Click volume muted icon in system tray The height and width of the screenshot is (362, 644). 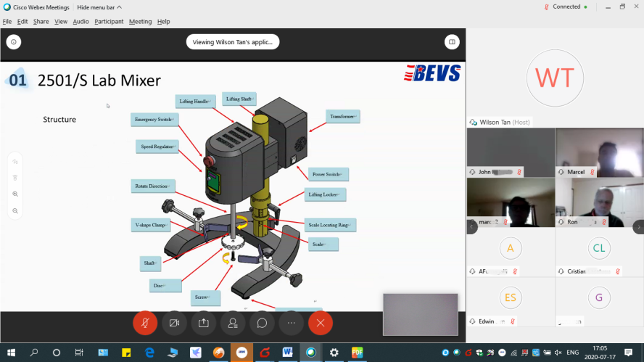[558, 353]
